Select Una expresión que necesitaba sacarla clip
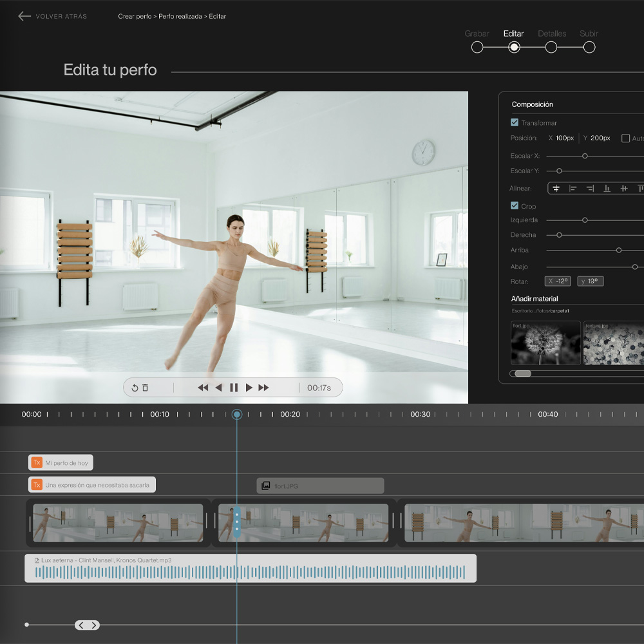The width and height of the screenshot is (644, 644). [92, 485]
